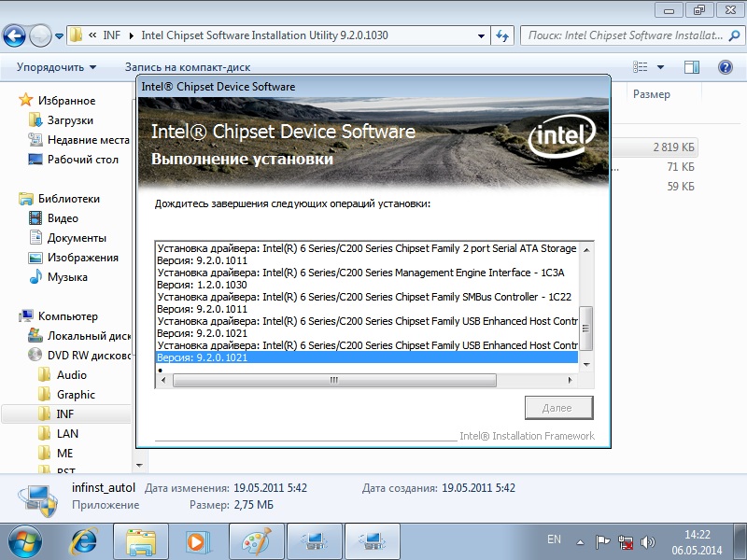Open the Audio folder in the tree
The width and height of the screenshot is (747, 560).
72,375
